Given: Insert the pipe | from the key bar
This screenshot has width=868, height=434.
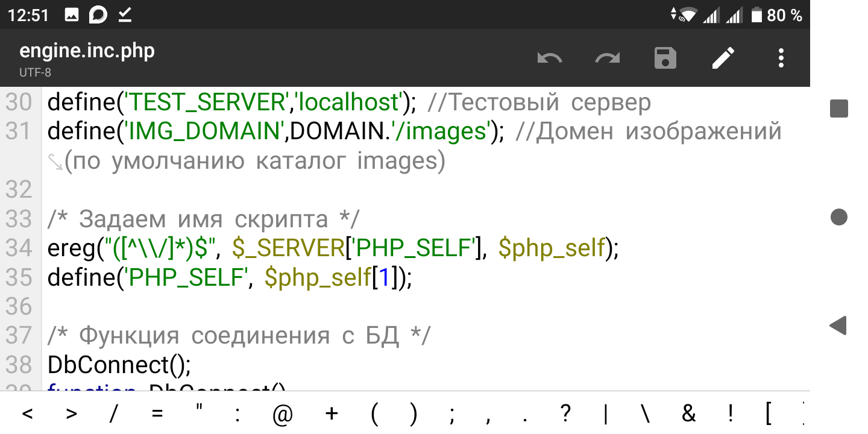Looking at the screenshot, I should pos(606,414).
